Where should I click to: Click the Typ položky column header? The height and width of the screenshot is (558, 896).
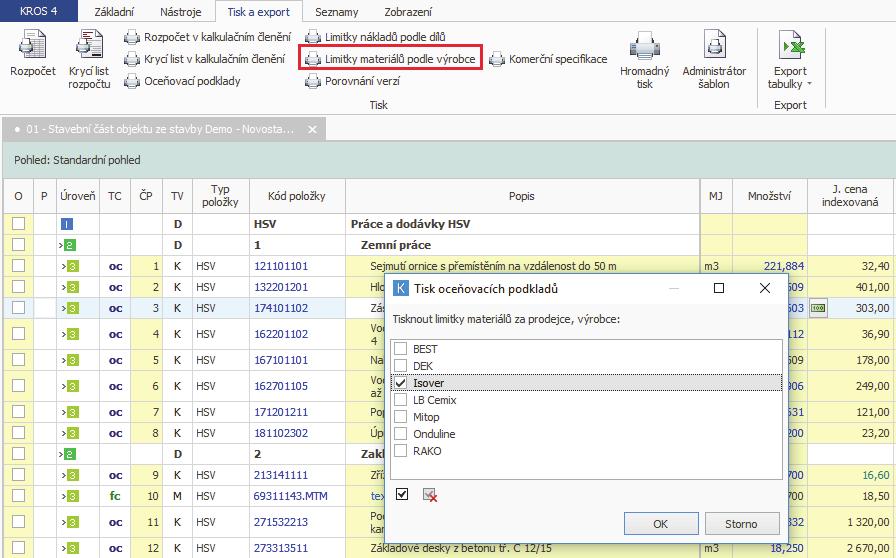pos(221,196)
